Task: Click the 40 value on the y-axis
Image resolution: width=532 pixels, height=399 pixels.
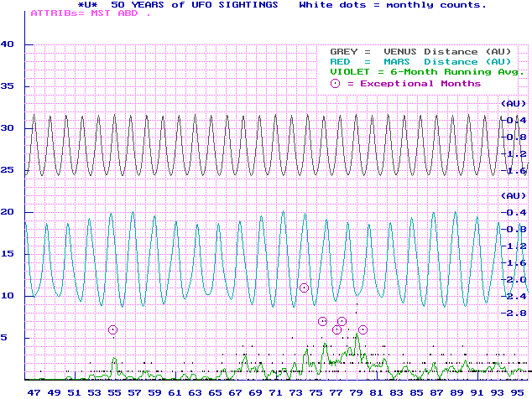Action: point(9,44)
